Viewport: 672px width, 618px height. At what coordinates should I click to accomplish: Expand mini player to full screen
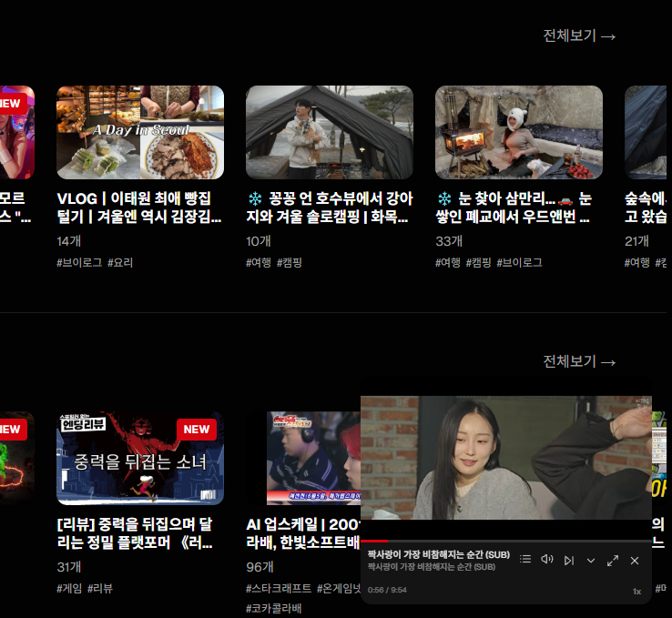tap(613, 560)
